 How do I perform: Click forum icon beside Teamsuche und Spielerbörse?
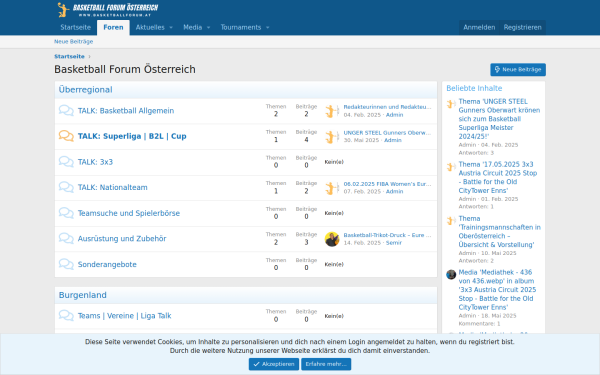pyautogui.click(x=66, y=213)
